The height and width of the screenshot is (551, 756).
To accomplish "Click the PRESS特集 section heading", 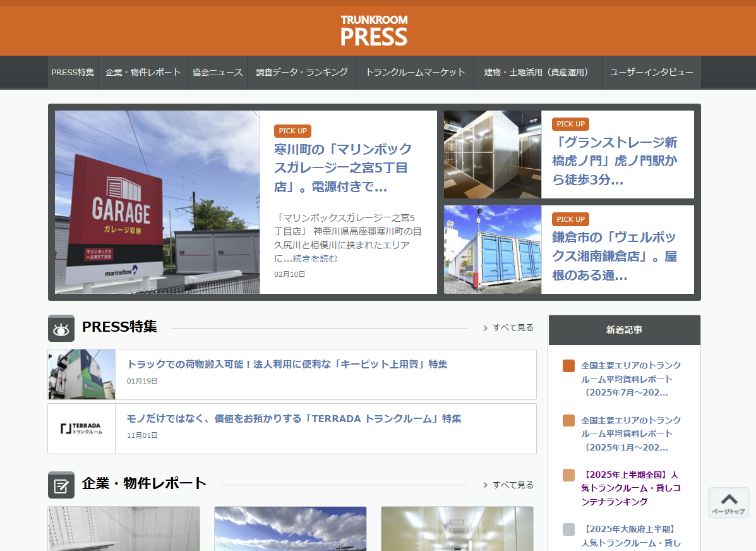I will 119,327.
